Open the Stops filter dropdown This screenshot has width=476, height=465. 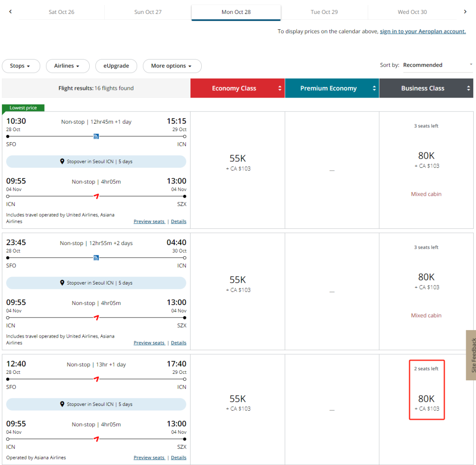point(21,66)
